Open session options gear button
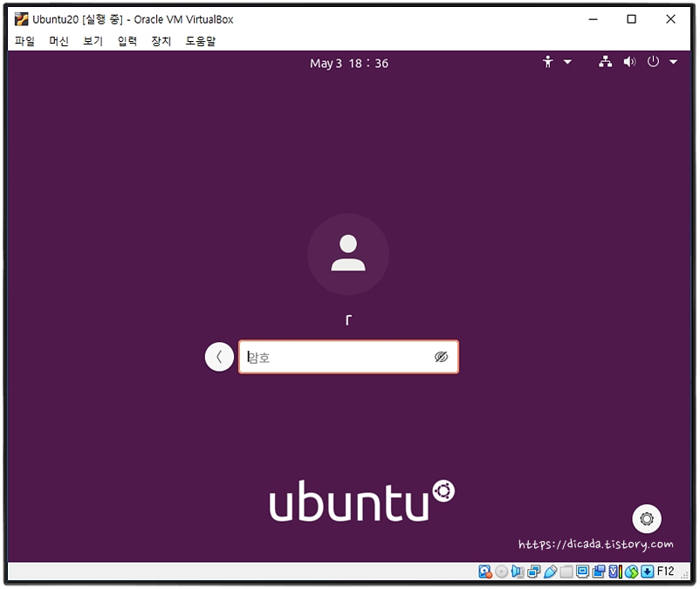Viewport: 700px width, 589px height. 647,518
